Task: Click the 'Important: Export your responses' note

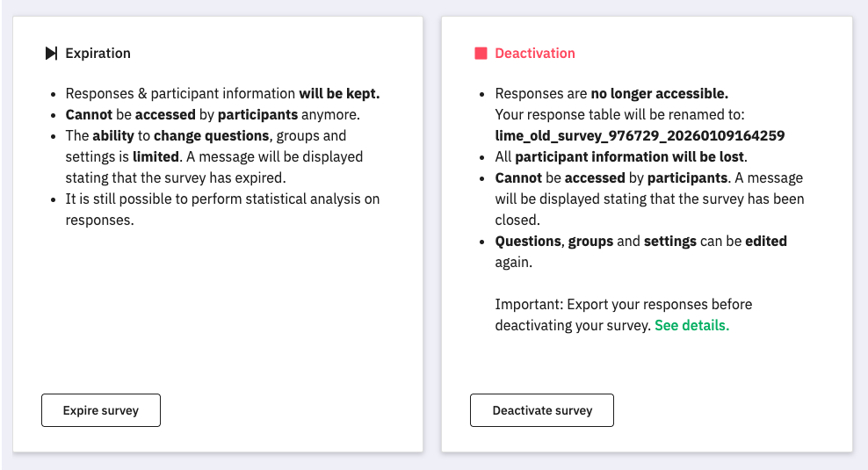Action: pyautogui.click(x=623, y=304)
